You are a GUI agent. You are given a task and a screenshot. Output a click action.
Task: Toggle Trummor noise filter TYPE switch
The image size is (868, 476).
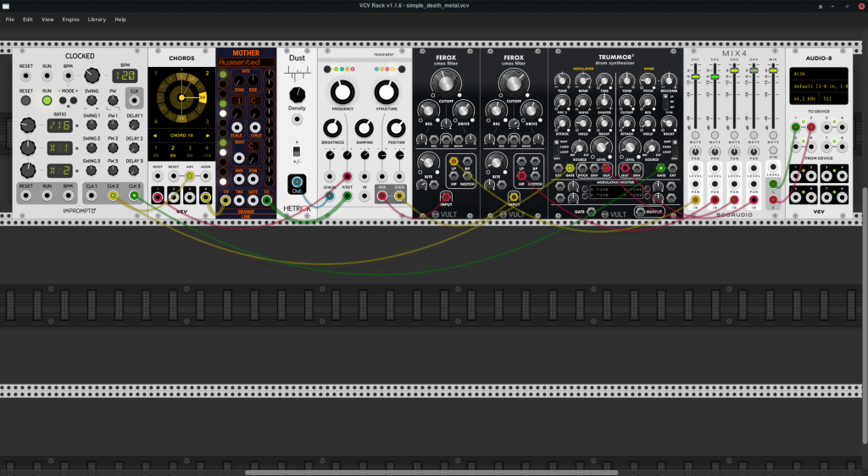[x=666, y=101]
